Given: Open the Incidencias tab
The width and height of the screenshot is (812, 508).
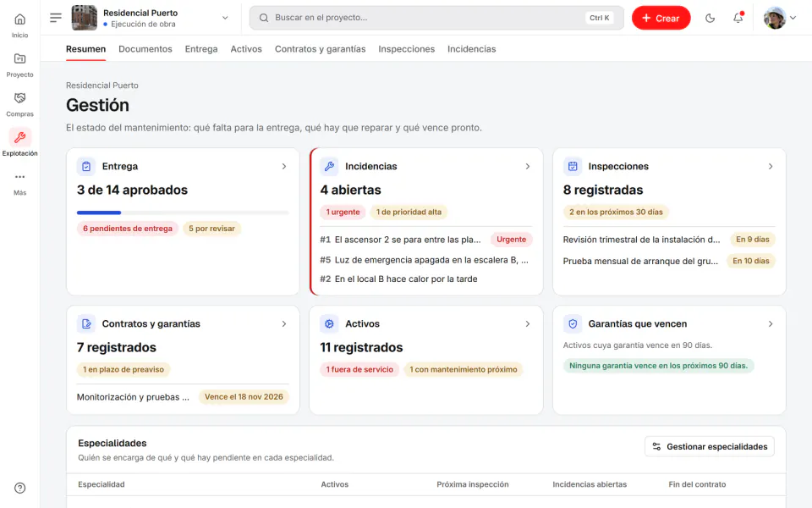Looking at the screenshot, I should (471, 49).
